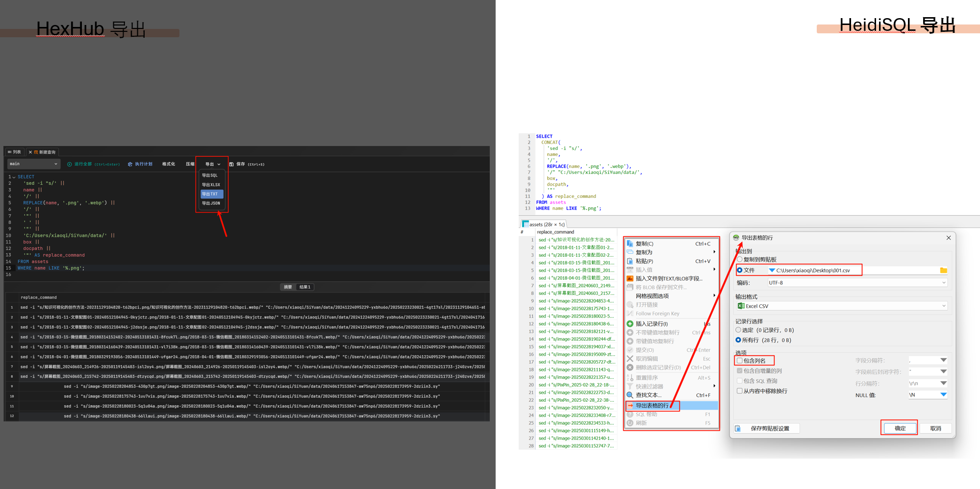The image size is (980, 489).
Task: Click the 查找文本 magnifier icon
Action: click(630, 395)
